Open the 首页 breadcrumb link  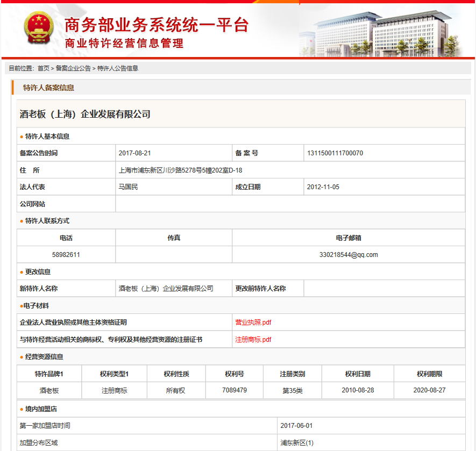(43, 68)
